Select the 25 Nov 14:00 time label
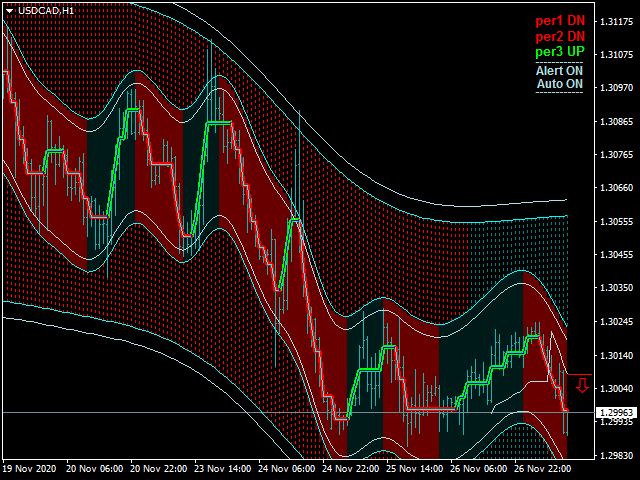Screen dimensions: 640x480 (414, 469)
